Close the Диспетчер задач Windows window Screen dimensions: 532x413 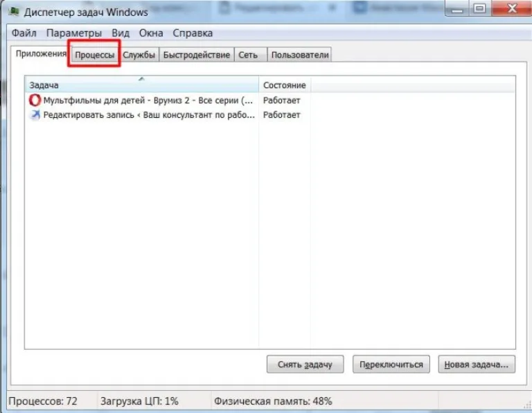coord(512,8)
